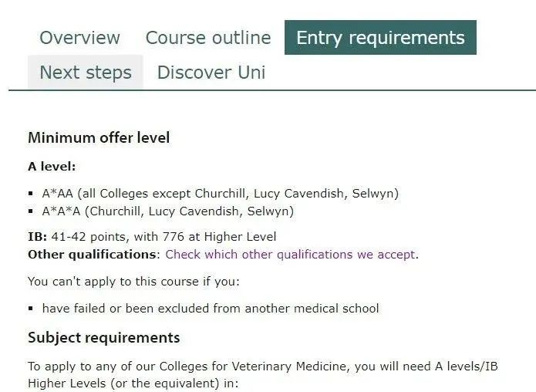Open the Overview tab

point(79,38)
